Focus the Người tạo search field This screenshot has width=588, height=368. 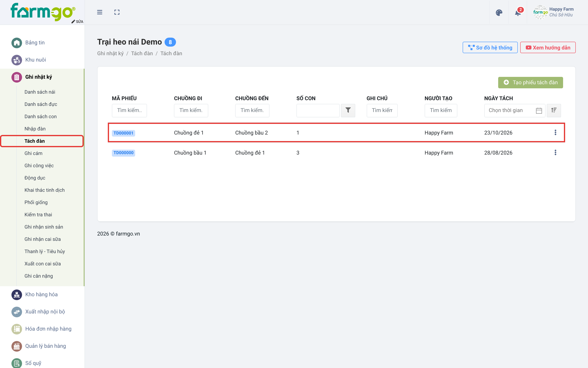click(441, 110)
